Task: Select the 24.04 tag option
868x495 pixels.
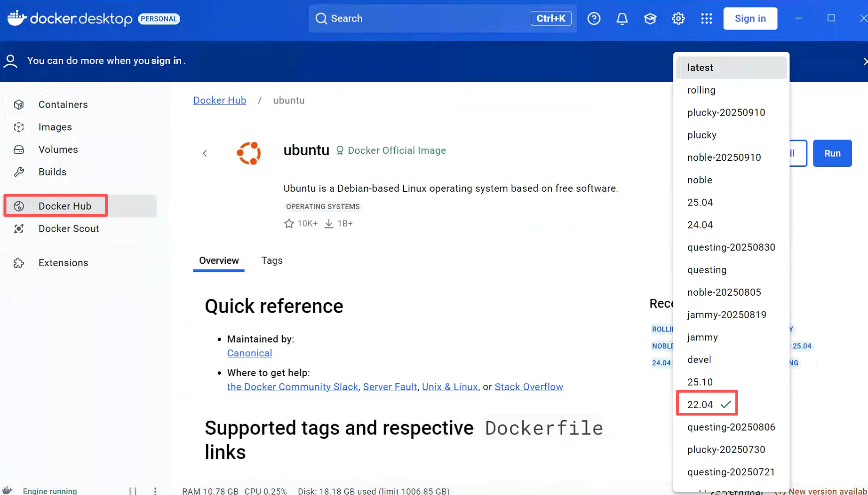Action: (x=731, y=225)
